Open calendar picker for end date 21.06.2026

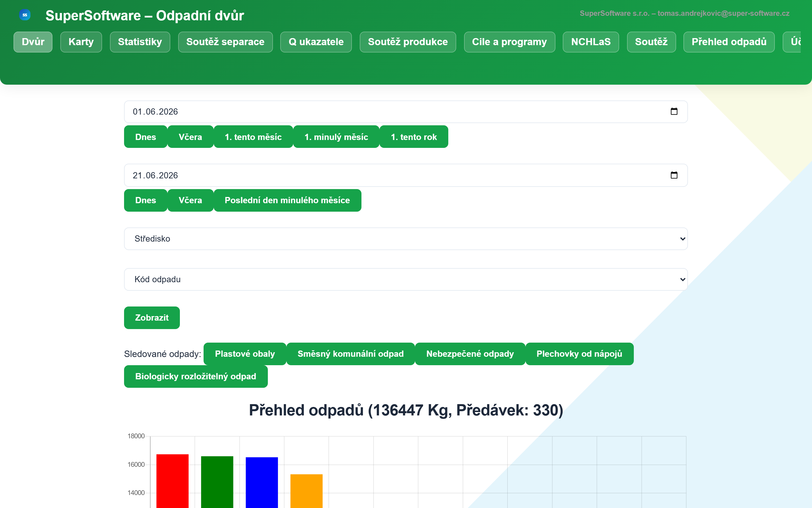click(674, 175)
